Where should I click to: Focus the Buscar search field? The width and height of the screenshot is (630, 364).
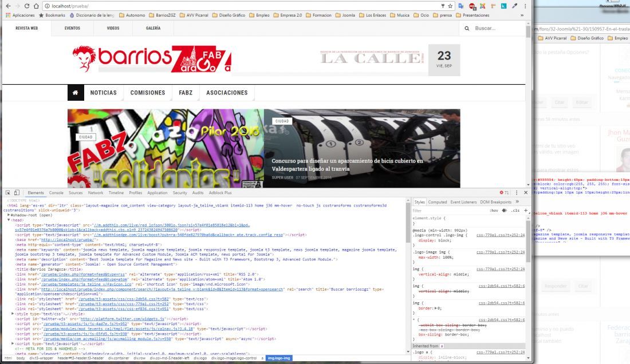(498, 29)
